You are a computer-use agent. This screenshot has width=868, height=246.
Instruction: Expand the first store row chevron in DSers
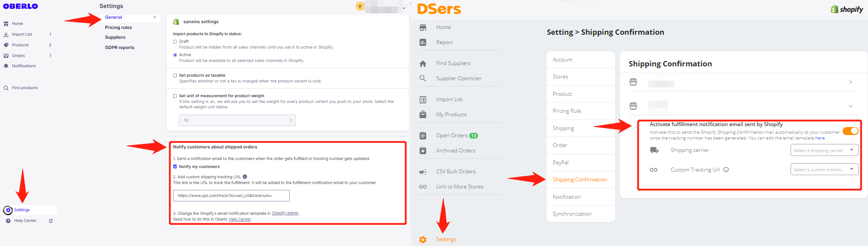point(851,82)
